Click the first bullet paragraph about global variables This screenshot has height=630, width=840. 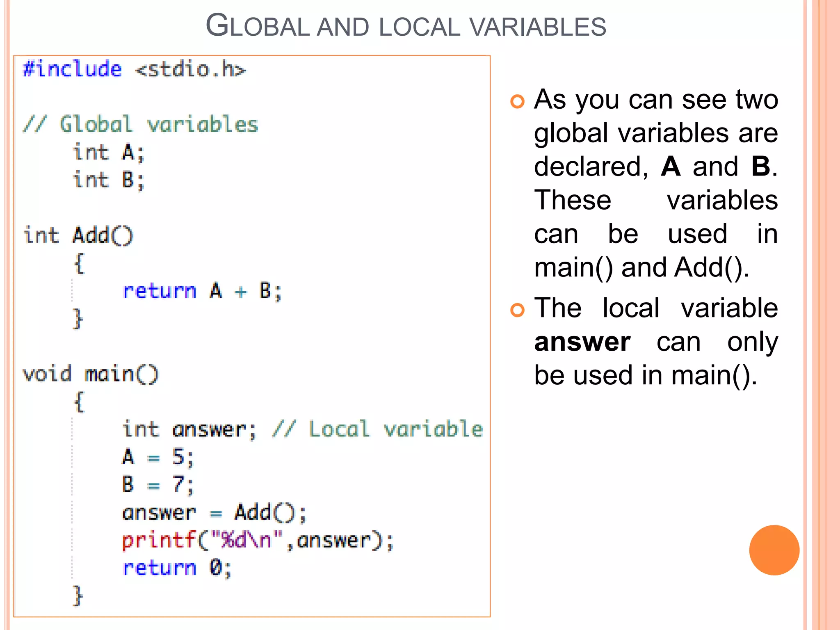[x=656, y=183]
